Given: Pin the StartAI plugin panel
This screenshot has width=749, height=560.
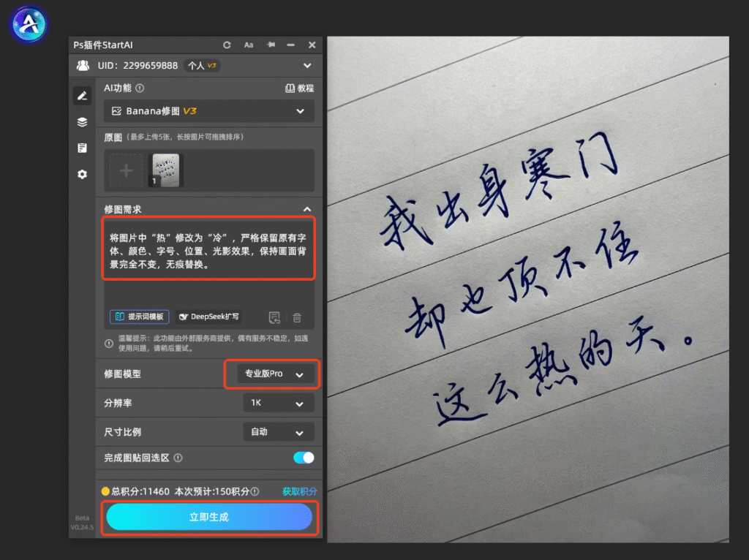Looking at the screenshot, I should tap(271, 45).
